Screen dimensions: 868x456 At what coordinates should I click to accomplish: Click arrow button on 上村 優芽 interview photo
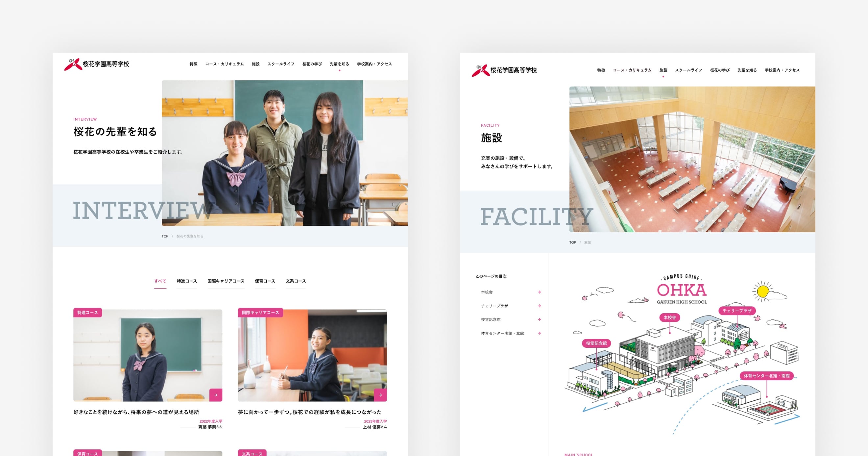coord(380,395)
